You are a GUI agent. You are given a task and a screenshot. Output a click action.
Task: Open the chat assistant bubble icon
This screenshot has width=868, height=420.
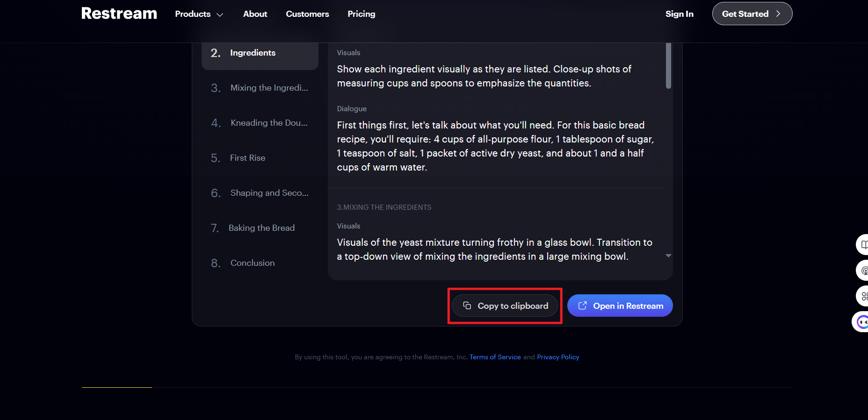pyautogui.click(x=862, y=321)
